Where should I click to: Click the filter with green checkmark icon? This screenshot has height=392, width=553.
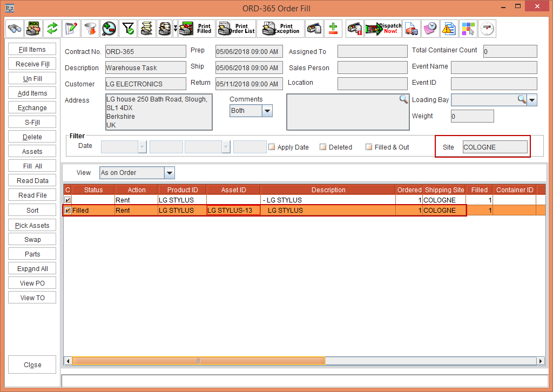tap(128, 29)
